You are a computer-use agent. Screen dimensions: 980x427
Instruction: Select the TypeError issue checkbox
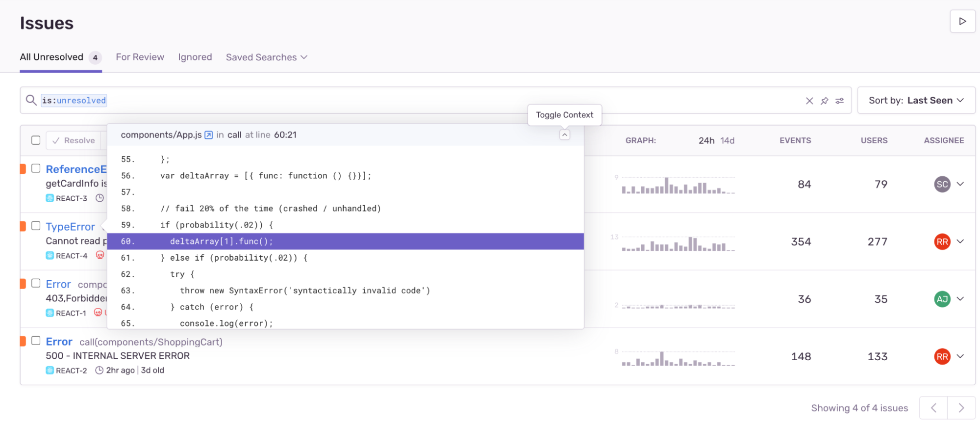tap(36, 226)
